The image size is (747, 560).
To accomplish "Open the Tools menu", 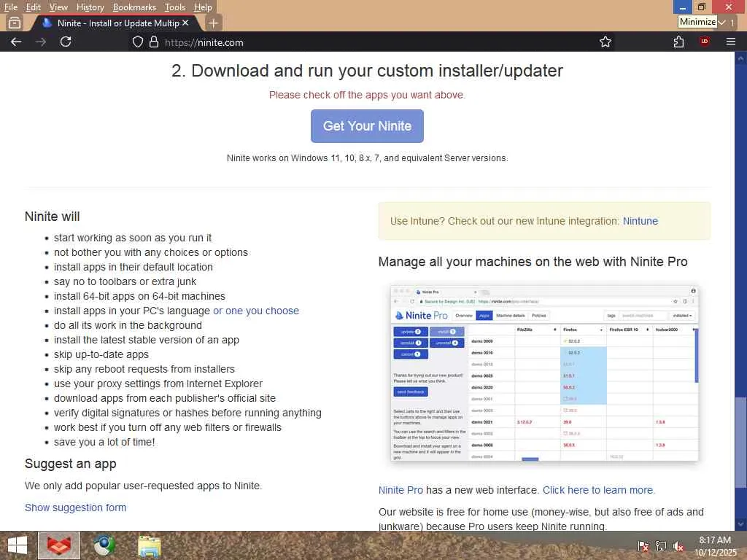I will point(175,7).
